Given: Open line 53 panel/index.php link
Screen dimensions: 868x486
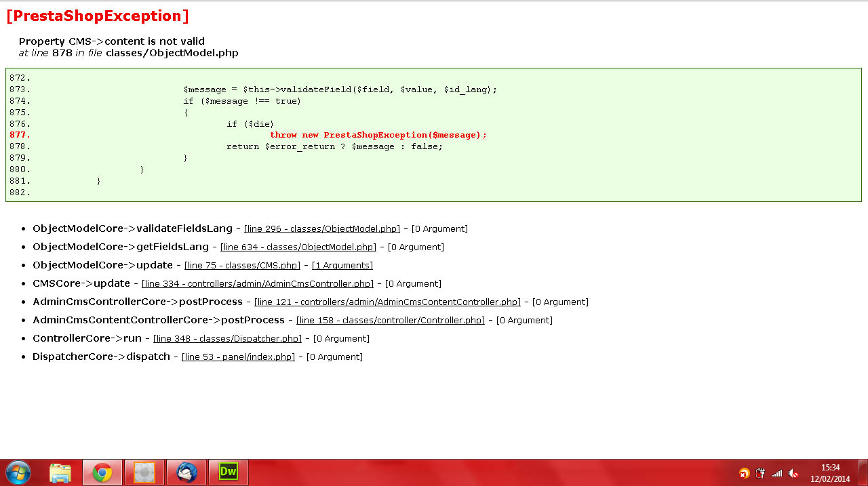Looking at the screenshot, I should tap(238, 357).
